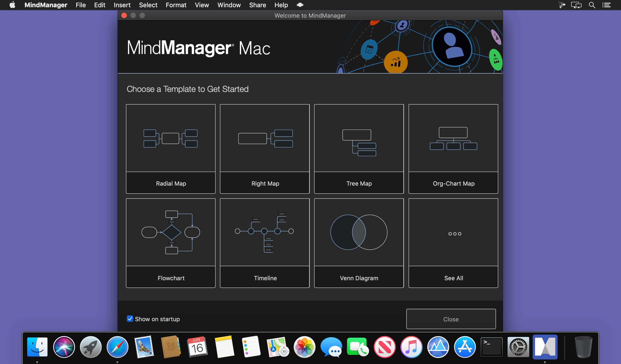Screen dimensions: 621x364
Task: Open the Share menu
Action: tap(258, 5)
